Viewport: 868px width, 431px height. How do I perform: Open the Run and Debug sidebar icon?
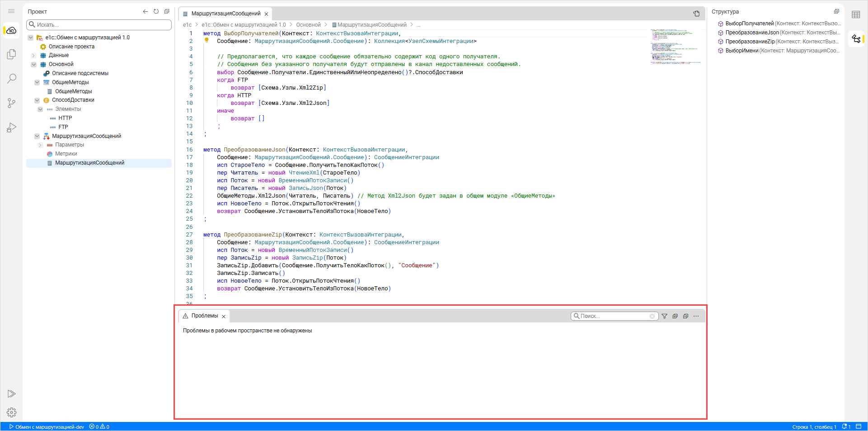pos(11,128)
